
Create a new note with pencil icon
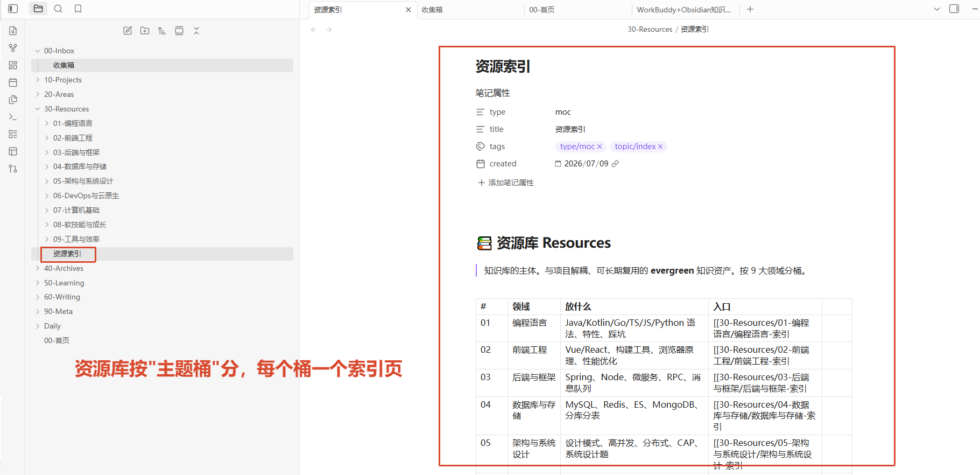click(128, 31)
